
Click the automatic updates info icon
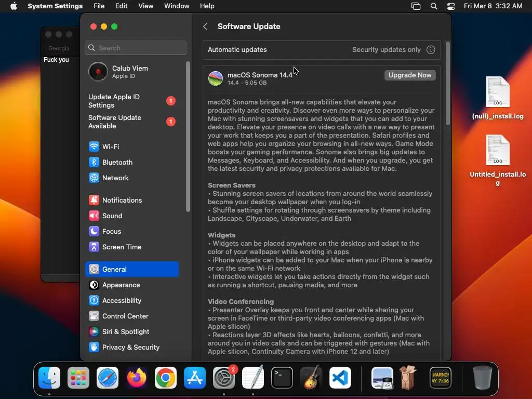coord(431,50)
